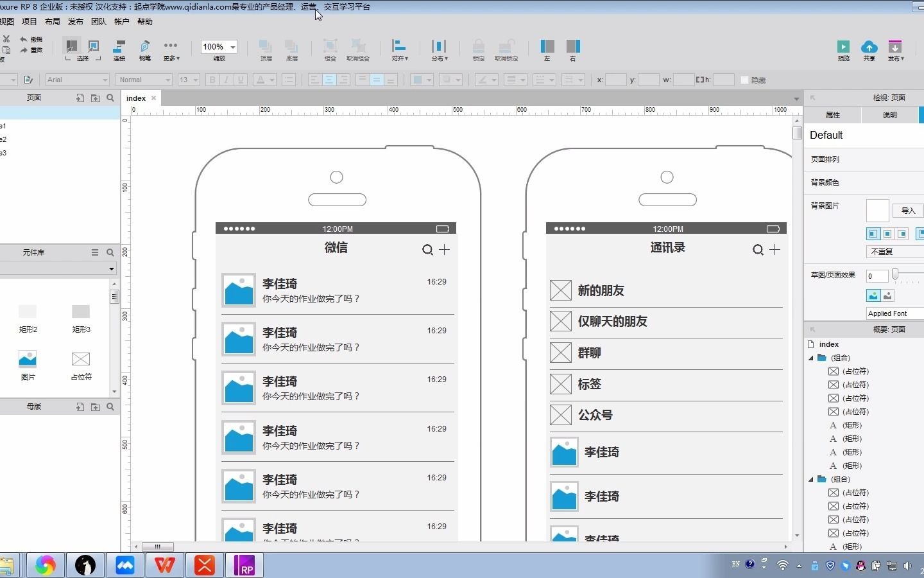924x578 pixels.
Task: Toggle bold text formatting
Action: (212, 80)
